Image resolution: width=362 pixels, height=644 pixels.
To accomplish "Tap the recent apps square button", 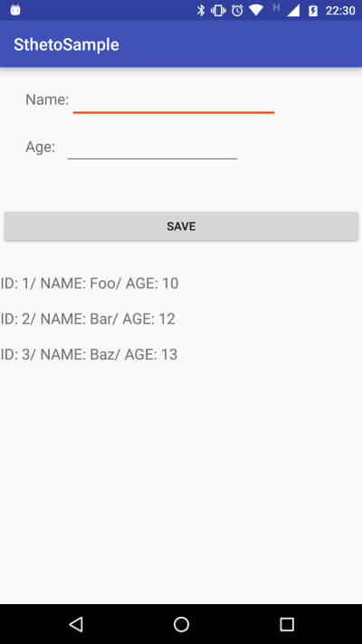I will 287,624.
